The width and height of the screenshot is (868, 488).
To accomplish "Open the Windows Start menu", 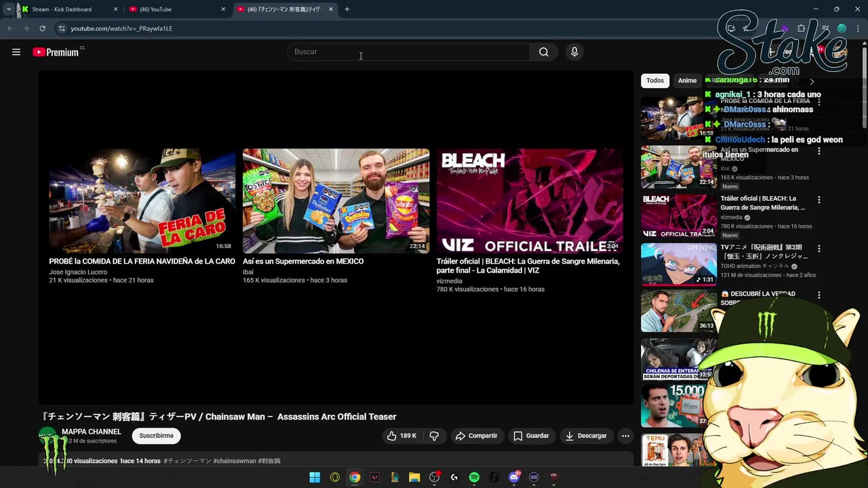I will tap(315, 477).
